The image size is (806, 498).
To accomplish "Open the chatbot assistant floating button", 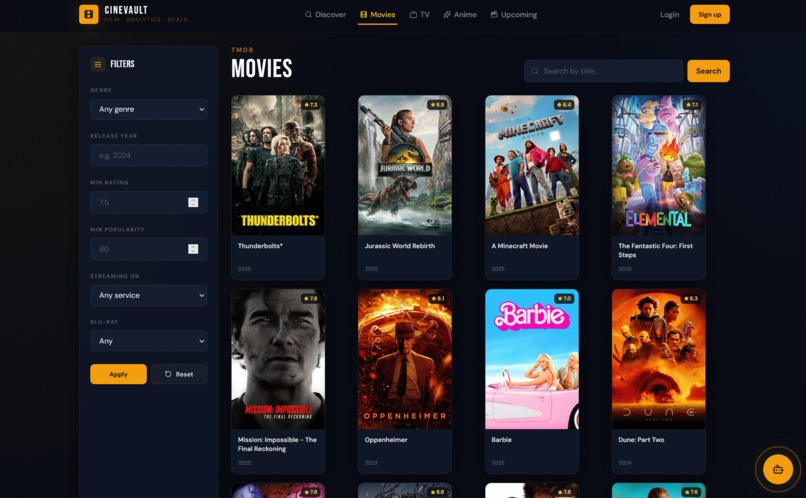I will pos(777,469).
